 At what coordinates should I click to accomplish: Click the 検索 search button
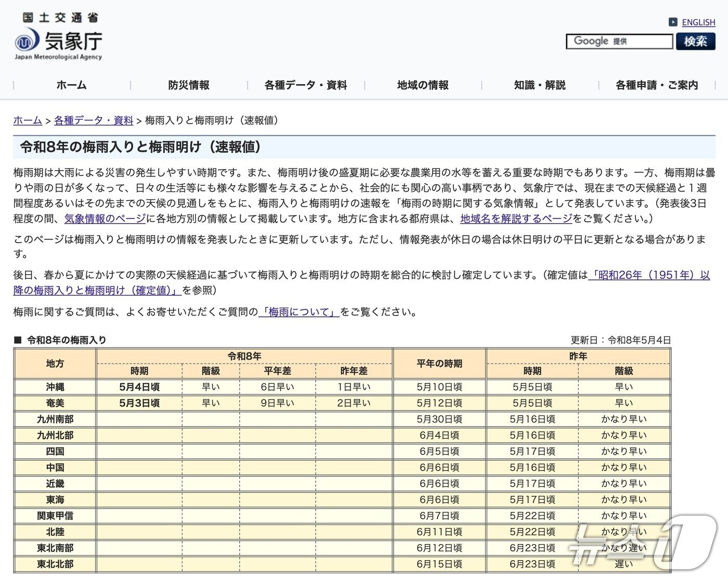pyautogui.click(x=696, y=41)
